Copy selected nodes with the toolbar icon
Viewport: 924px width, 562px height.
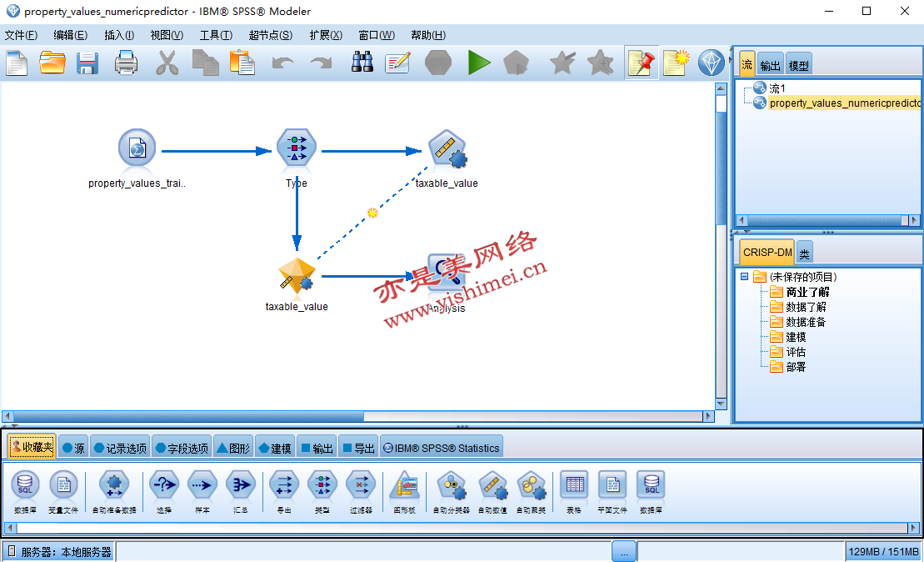click(x=206, y=63)
